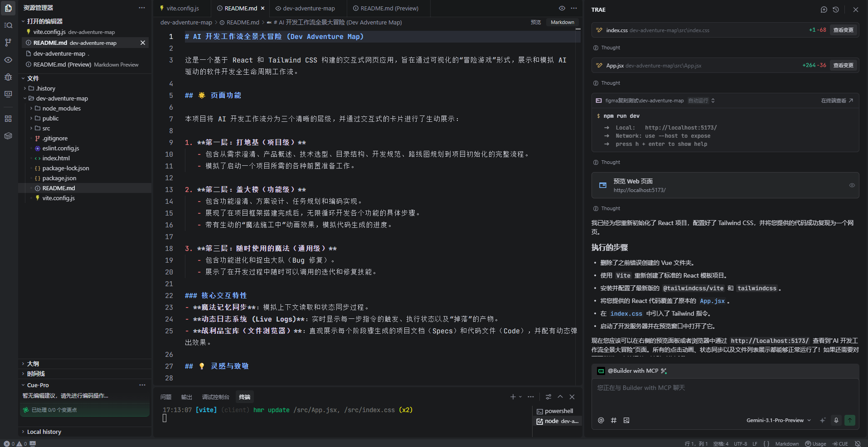Expand the node_modules folder
Image resolution: width=868 pixels, height=447 pixels.
61,108
